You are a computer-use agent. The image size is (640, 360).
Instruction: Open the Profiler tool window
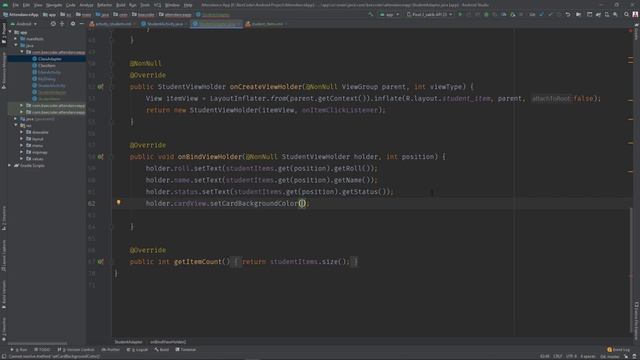tap(111, 350)
